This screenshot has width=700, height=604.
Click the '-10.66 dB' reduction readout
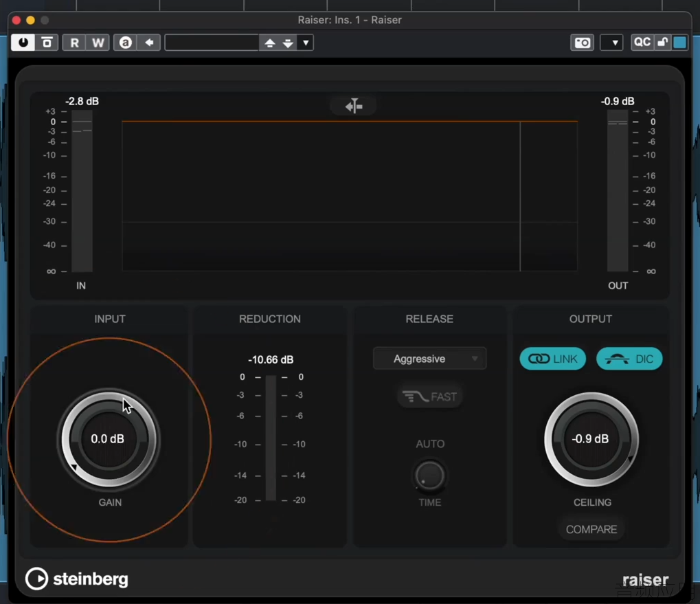271,360
